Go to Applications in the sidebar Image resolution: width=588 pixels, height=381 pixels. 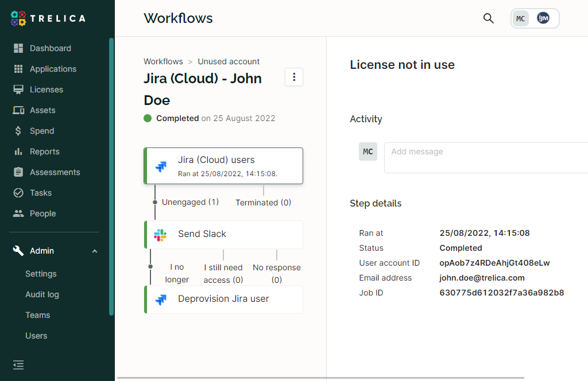click(53, 69)
